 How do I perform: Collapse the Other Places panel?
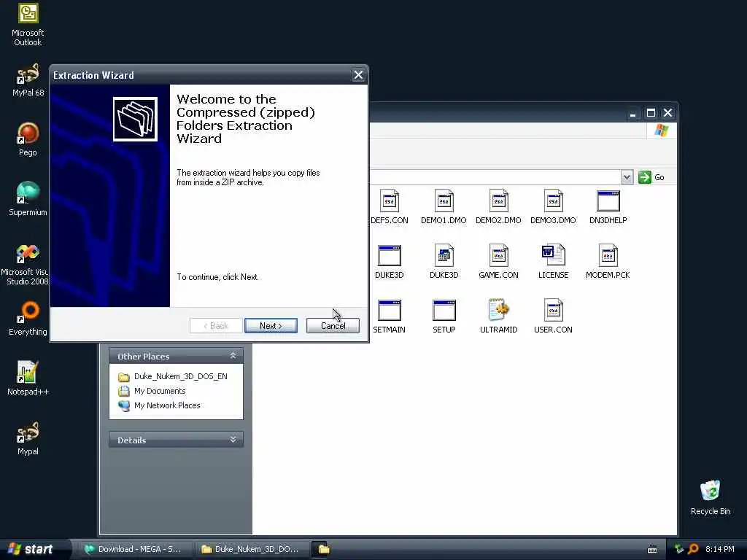tap(233, 356)
